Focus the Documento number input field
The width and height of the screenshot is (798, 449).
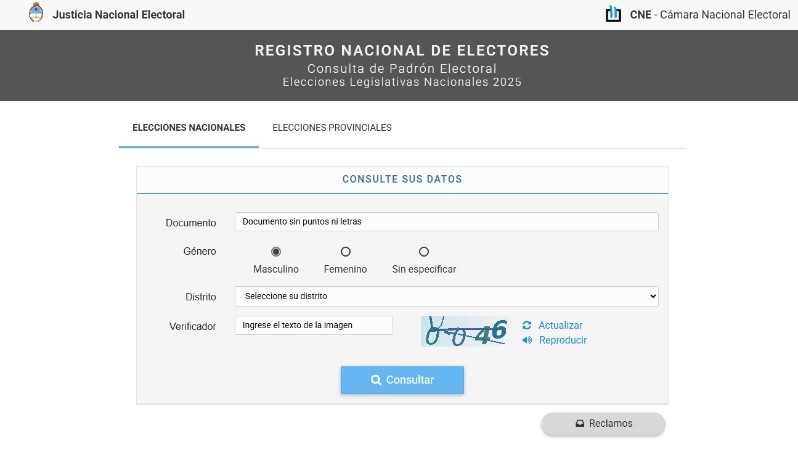click(x=446, y=222)
